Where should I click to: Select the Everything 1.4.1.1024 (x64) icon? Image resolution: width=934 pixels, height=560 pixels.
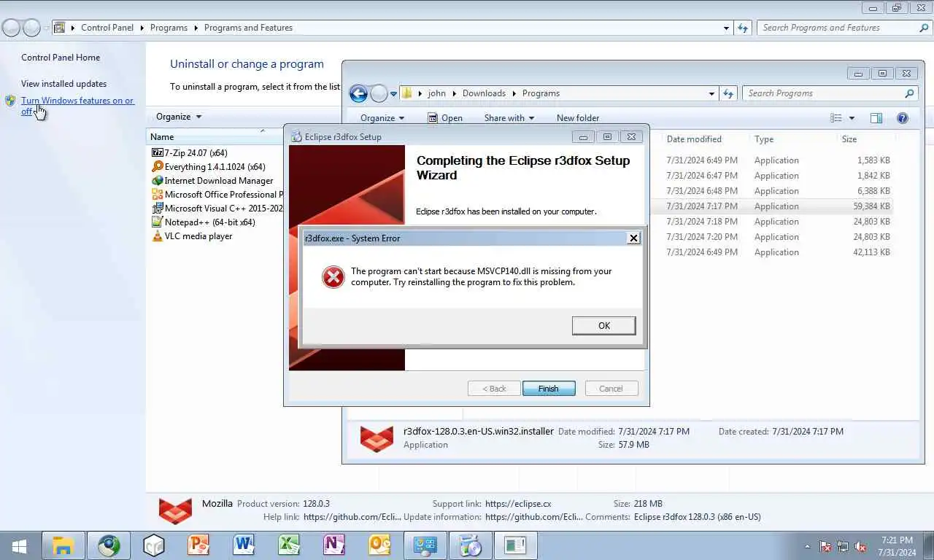(x=158, y=167)
